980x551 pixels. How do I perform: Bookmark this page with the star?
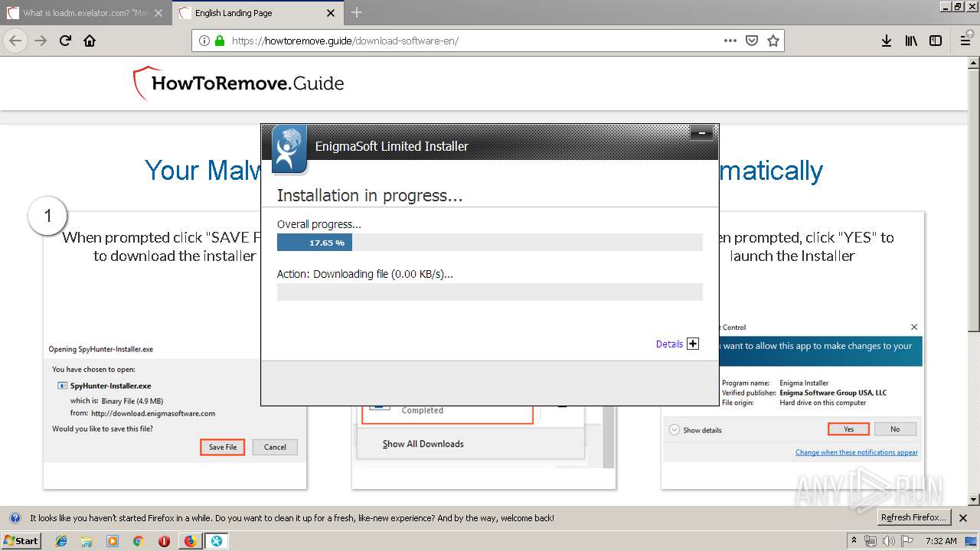coord(773,41)
